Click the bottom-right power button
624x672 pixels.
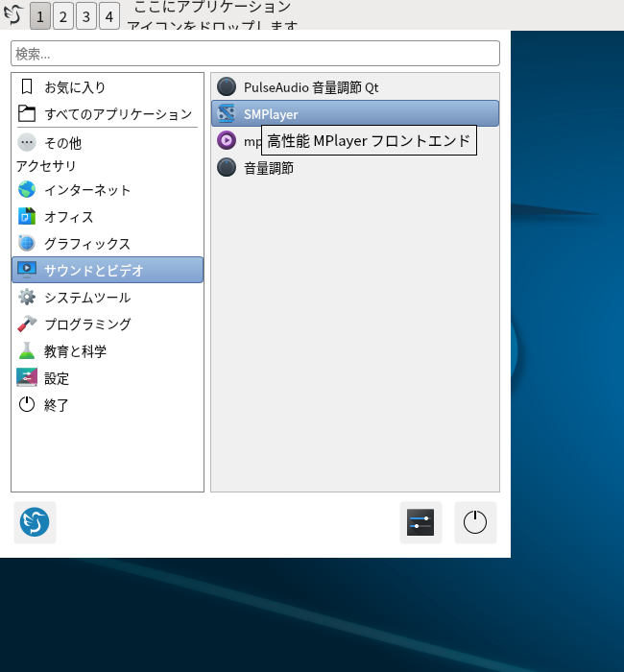pyautogui.click(x=475, y=522)
